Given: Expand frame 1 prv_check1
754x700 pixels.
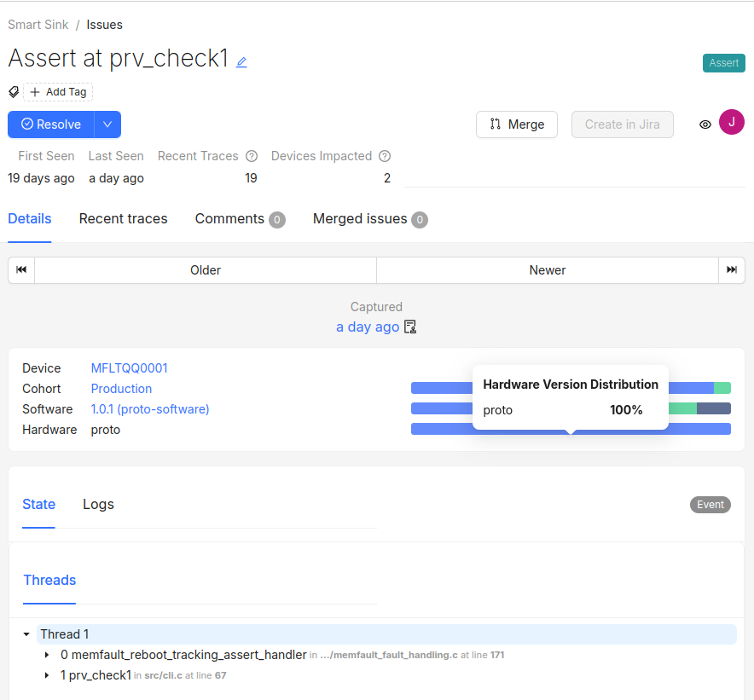Looking at the screenshot, I should (x=47, y=675).
